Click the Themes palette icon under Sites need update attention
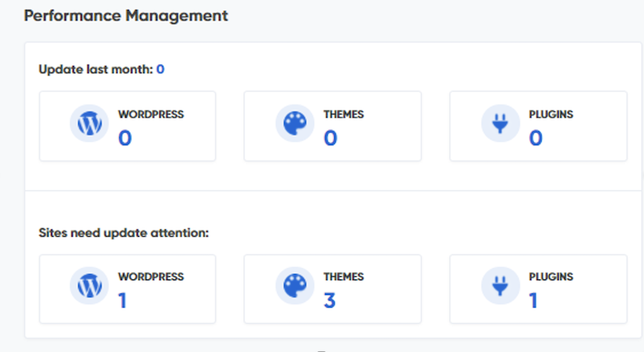644x352 pixels. 295,285
